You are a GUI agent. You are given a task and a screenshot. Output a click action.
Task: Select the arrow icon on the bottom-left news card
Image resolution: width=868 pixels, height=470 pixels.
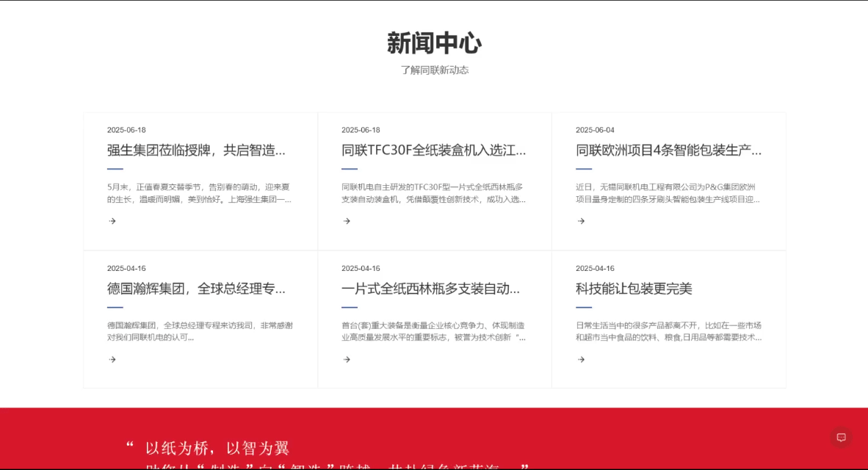click(x=112, y=359)
